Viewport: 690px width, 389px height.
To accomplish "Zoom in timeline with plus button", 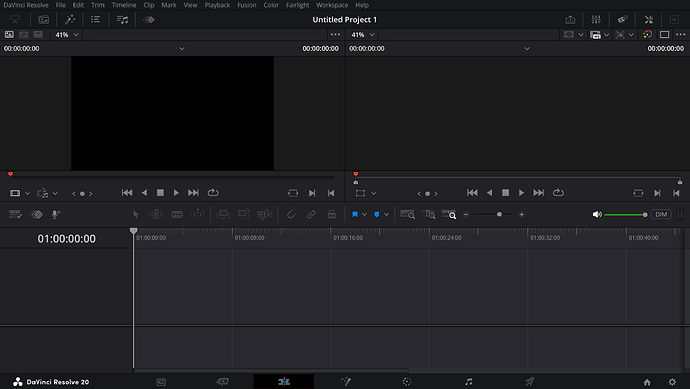I will 521,214.
